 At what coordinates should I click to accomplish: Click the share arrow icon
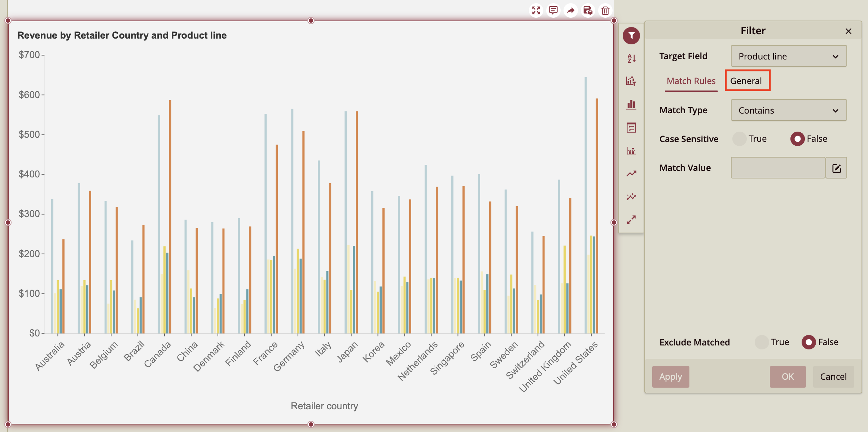click(x=570, y=10)
